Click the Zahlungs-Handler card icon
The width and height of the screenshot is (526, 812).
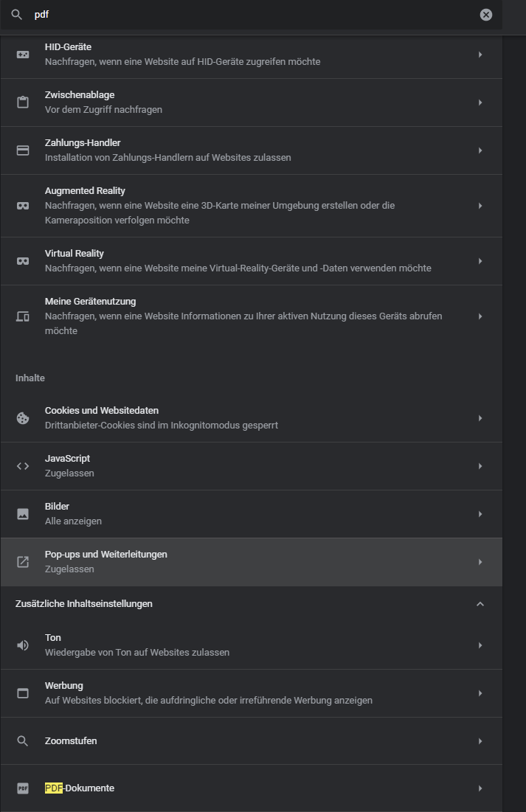[23, 150]
